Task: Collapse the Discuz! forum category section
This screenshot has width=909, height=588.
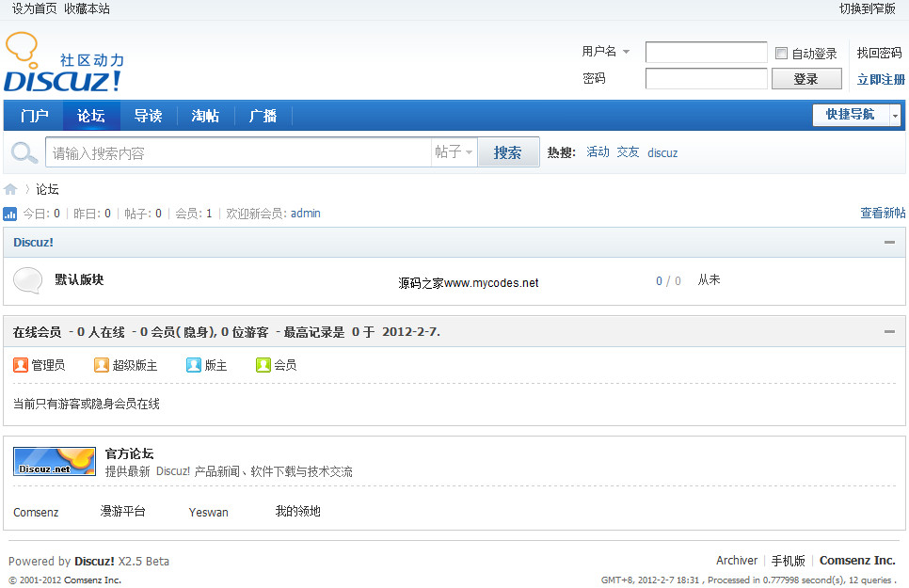Action: pyautogui.click(x=889, y=243)
